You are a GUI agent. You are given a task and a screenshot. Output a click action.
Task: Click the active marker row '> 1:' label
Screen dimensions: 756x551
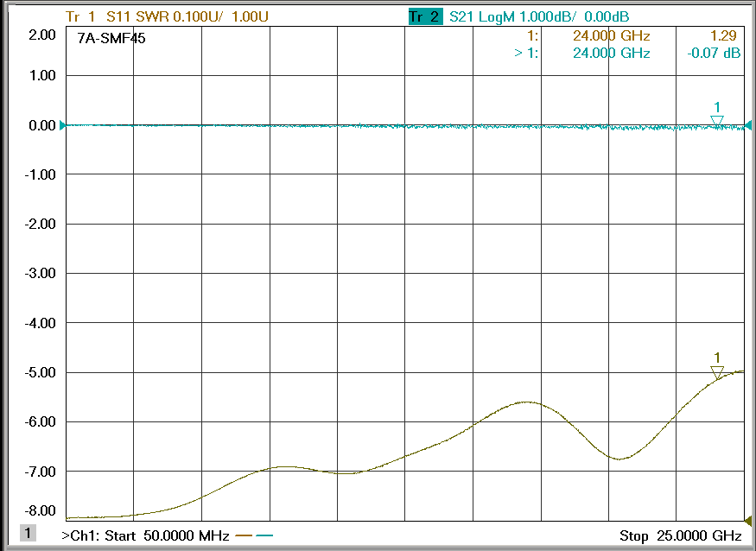(x=526, y=53)
